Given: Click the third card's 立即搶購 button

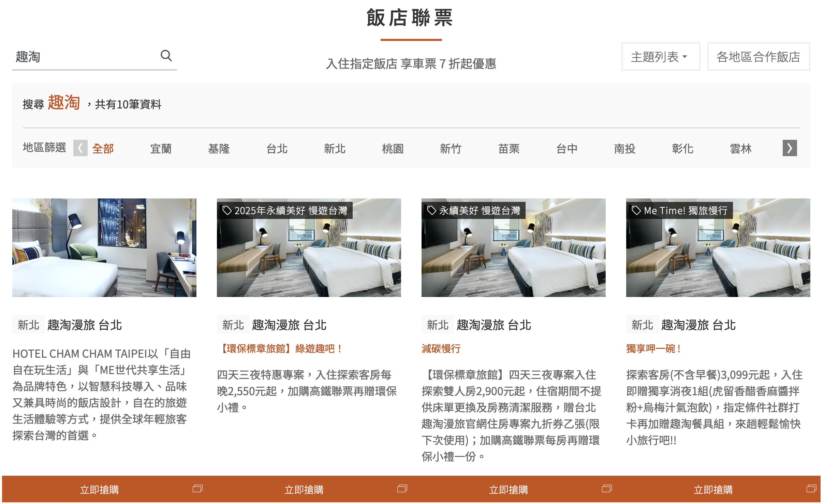Looking at the screenshot, I should [509, 490].
